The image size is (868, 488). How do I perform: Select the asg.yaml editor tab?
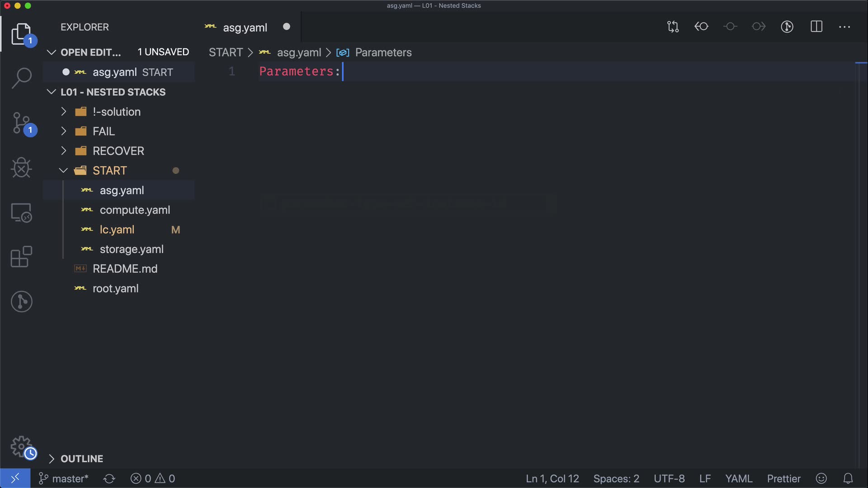pyautogui.click(x=245, y=28)
